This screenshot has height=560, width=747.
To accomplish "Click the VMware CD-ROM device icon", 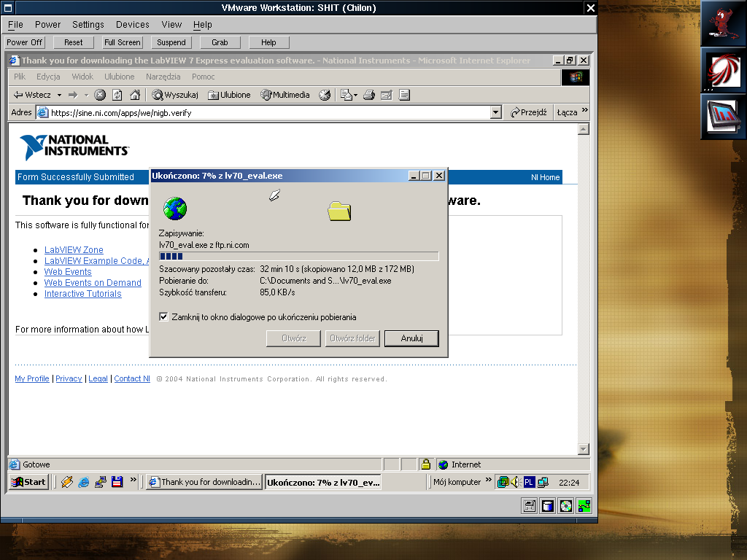I will (565, 505).
